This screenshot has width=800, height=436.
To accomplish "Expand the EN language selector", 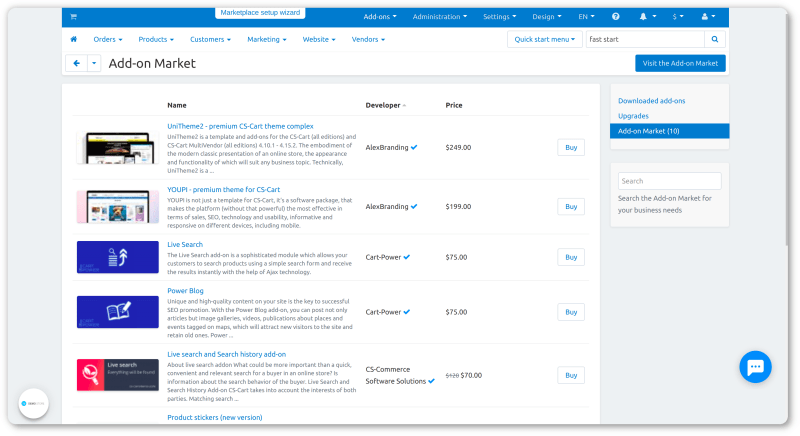I will point(586,17).
